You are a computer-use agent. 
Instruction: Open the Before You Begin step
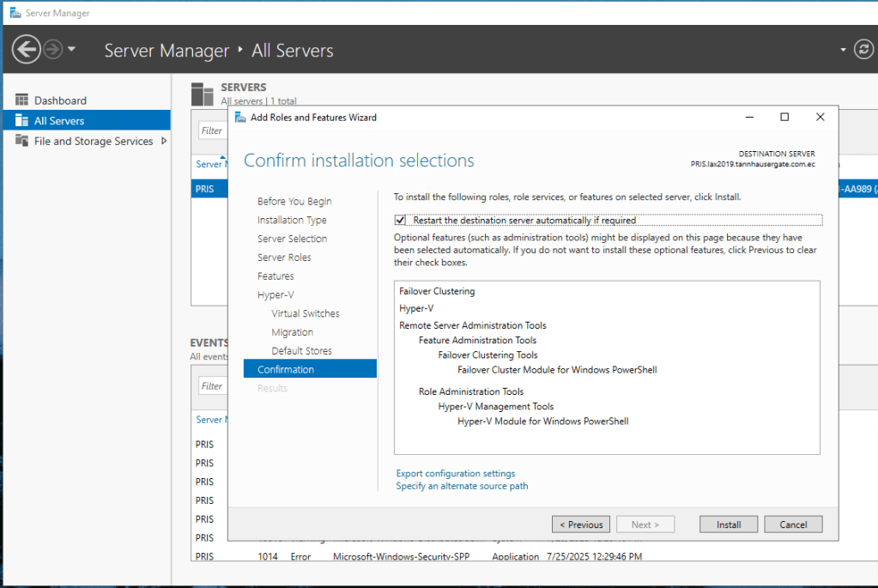click(294, 202)
